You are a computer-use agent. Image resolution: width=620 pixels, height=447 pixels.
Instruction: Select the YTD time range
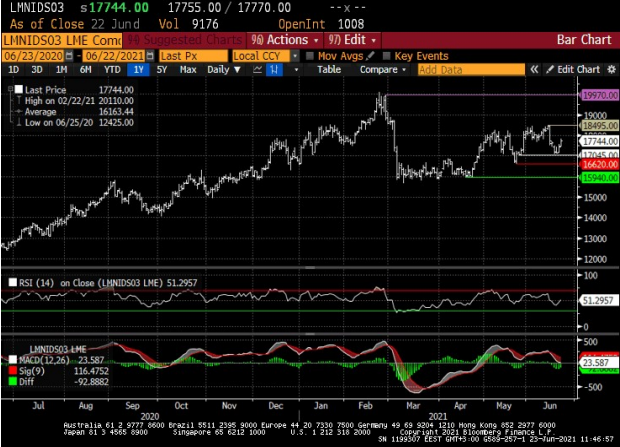pos(112,70)
